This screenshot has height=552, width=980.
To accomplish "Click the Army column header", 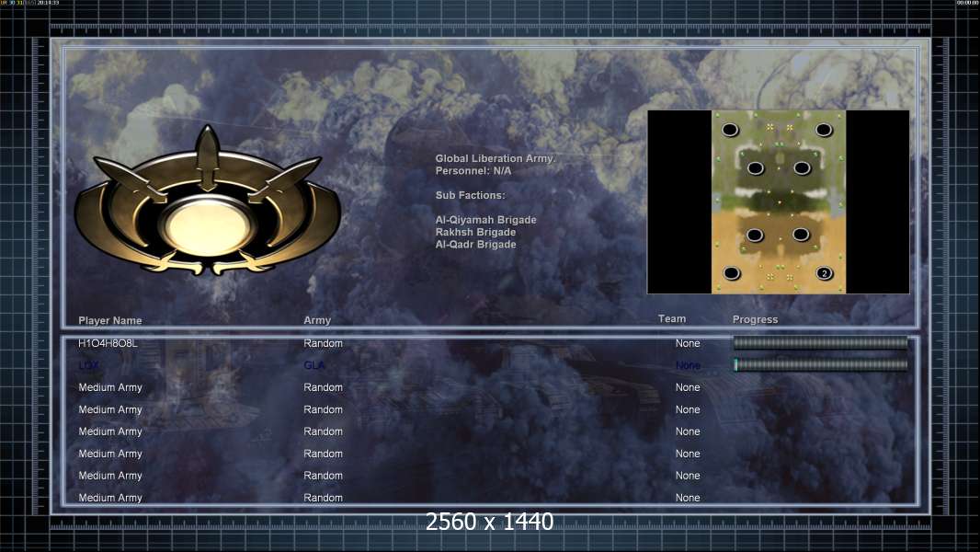I will coord(317,319).
